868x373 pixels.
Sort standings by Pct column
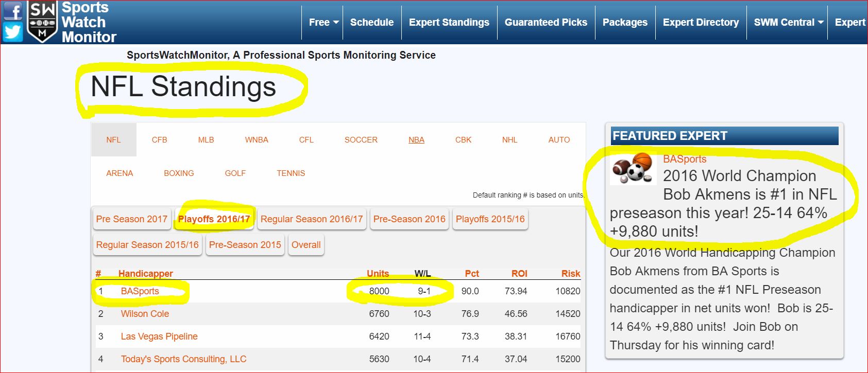(472, 274)
